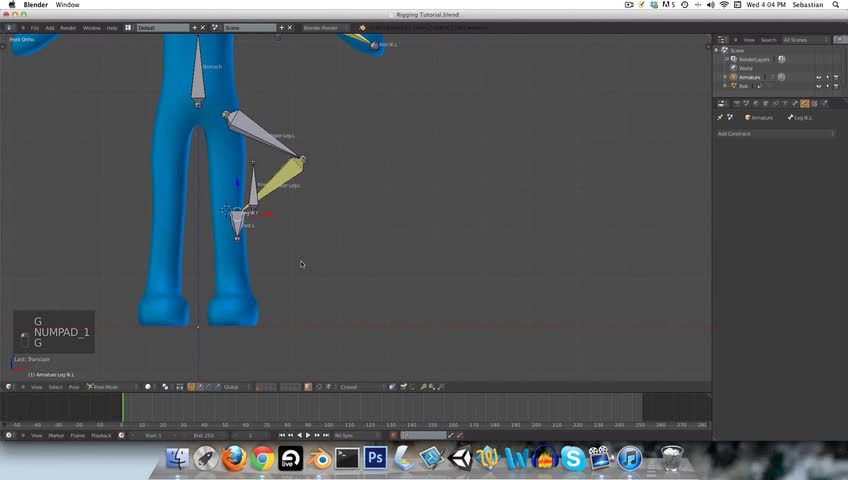Click the outliner editor type icon
The width and height of the screenshot is (848, 480).
point(721,40)
